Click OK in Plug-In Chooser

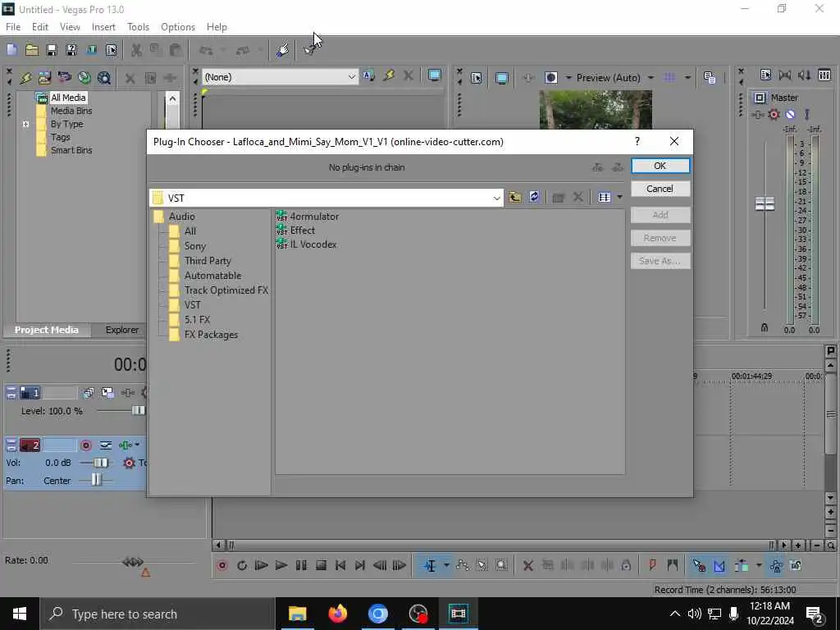coord(660,166)
